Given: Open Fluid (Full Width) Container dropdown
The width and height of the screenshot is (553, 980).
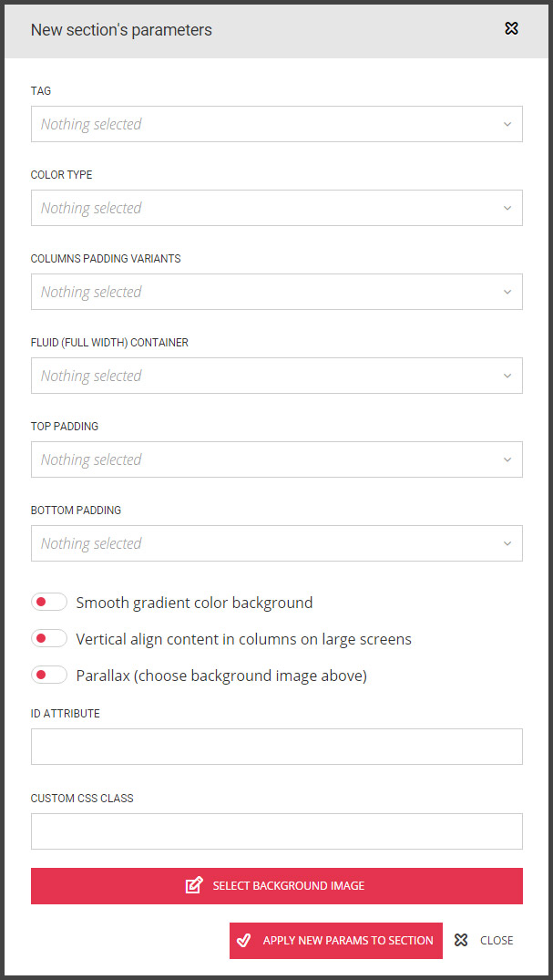Looking at the screenshot, I should pos(276,376).
